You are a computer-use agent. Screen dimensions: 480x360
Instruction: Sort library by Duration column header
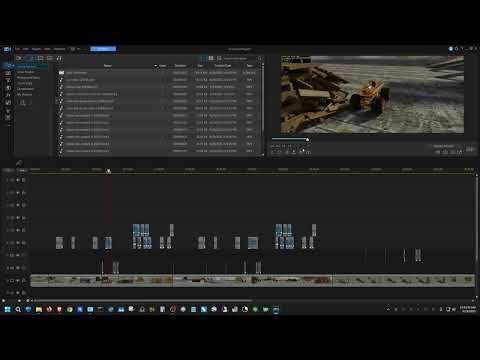[x=180, y=66]
